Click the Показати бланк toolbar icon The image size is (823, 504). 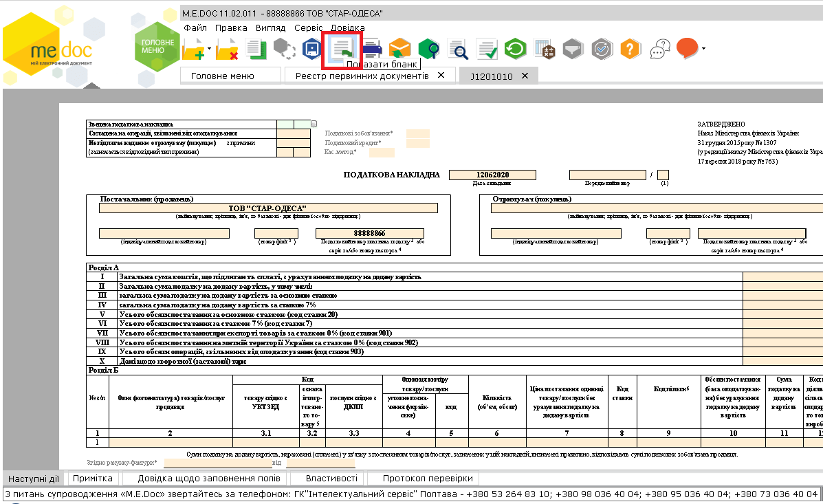click(342, 50)
